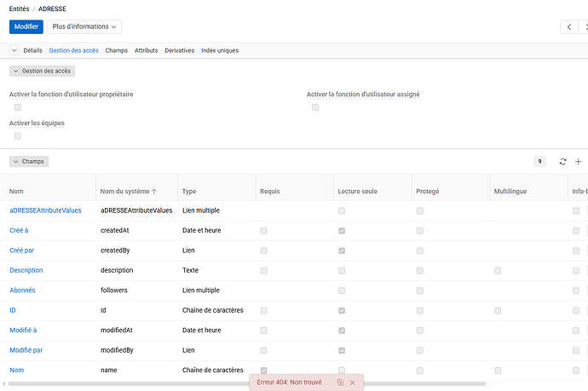Screen dimensions: 588x391
Task: Go to Entités breadcrumb
Action: [19, 9]
